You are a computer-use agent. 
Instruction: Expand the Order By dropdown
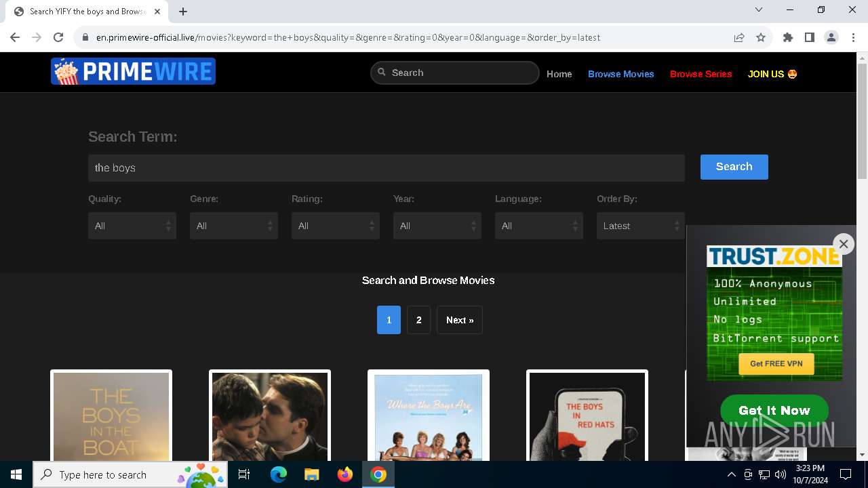click(x=641, y=226)
